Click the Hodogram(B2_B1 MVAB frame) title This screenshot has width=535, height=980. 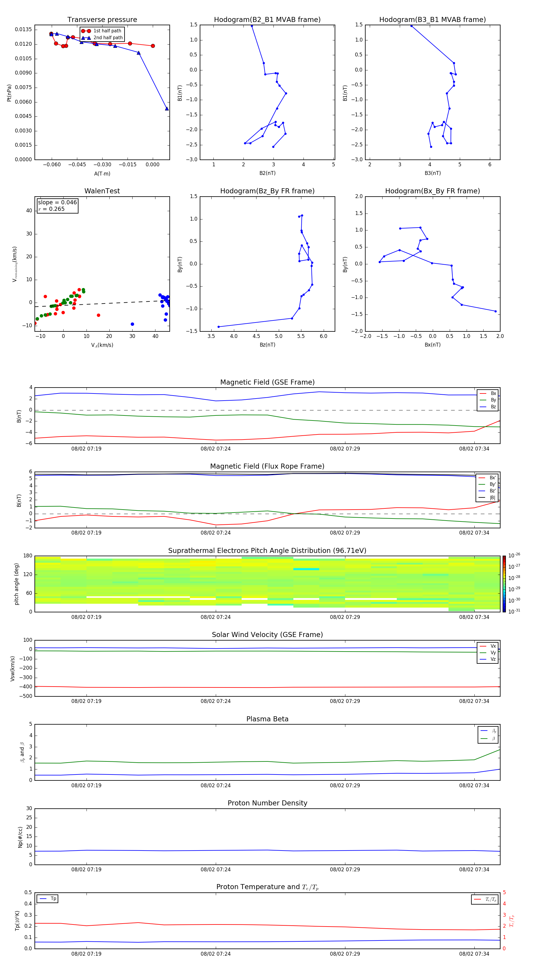point(267,20)
